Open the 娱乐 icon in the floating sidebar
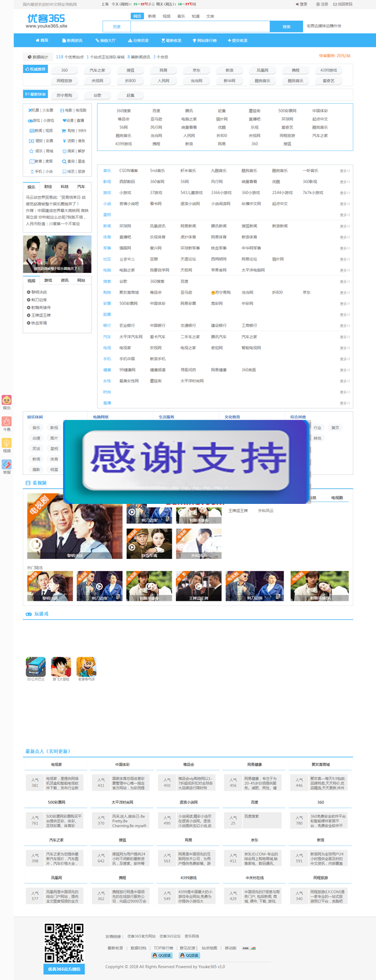The image size is (376, 980). pyautogui.click(x=7, y=400)
